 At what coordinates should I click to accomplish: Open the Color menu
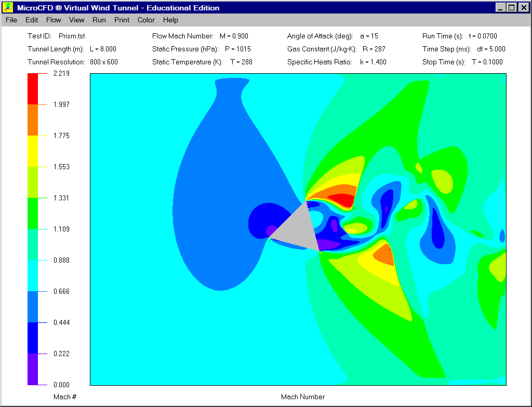pyautogui.click(x=146, y=20)
